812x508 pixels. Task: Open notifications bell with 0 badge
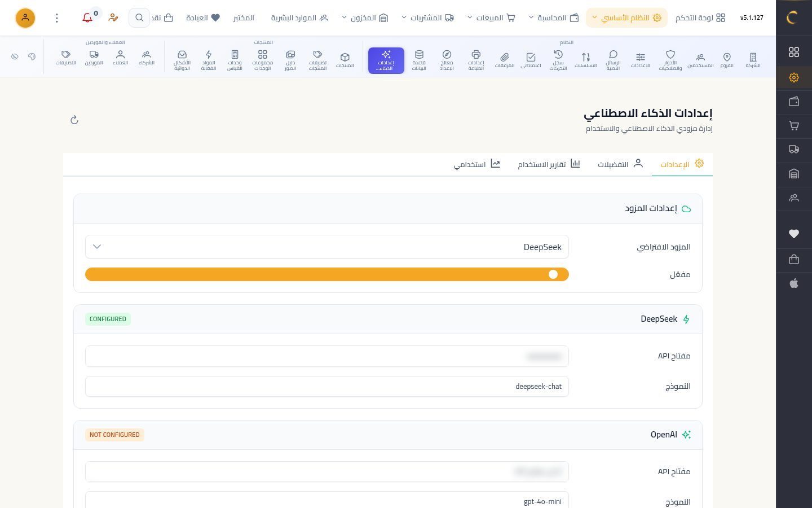coord(87,17)
